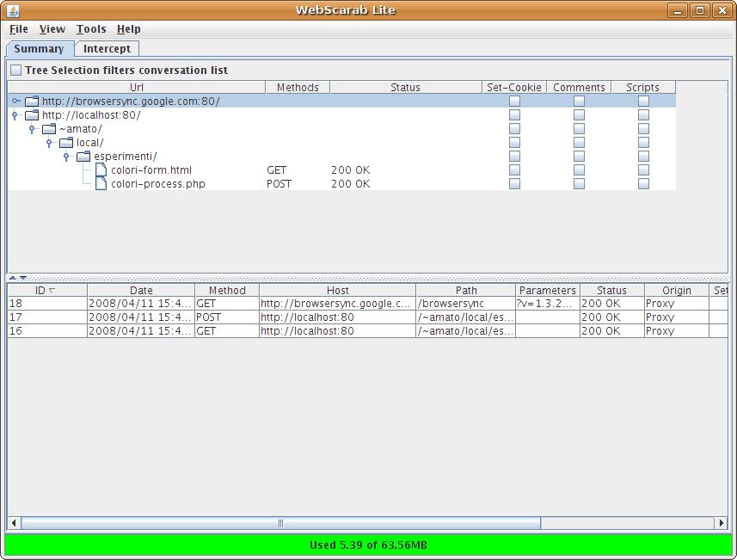Collapse the ~amato tree node

pyautogui.click(x=32, y=129)
